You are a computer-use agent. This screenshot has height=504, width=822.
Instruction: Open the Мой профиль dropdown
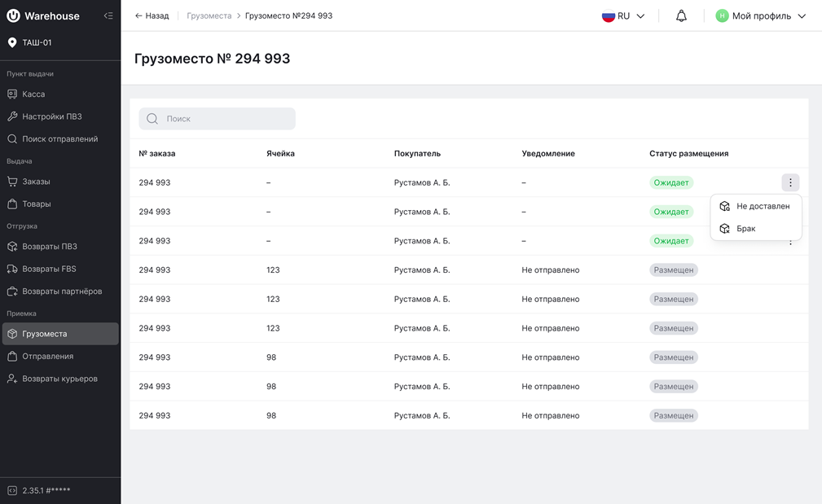(761, 16)
